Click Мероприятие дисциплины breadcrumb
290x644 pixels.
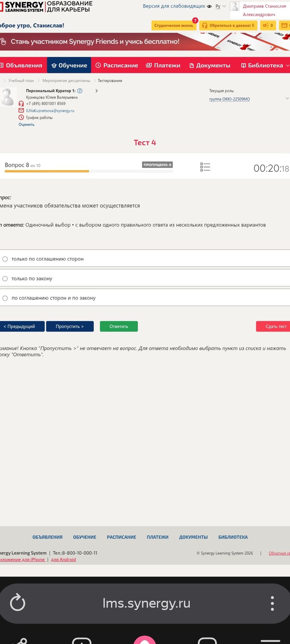[66, 81]
